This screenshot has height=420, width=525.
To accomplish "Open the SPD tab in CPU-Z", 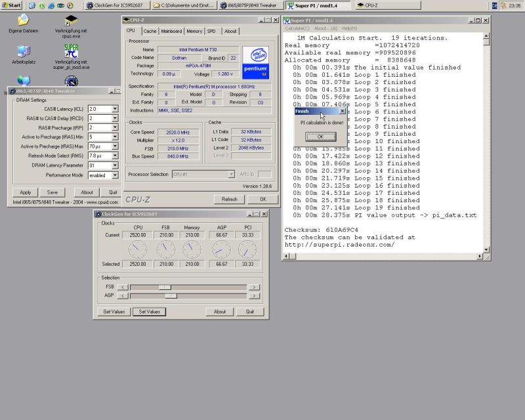I will point(211,31).
